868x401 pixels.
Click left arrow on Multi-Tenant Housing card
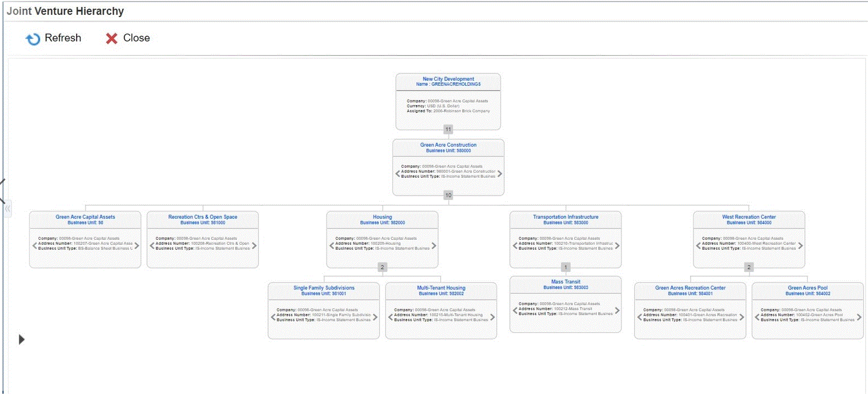pos(390,317)
